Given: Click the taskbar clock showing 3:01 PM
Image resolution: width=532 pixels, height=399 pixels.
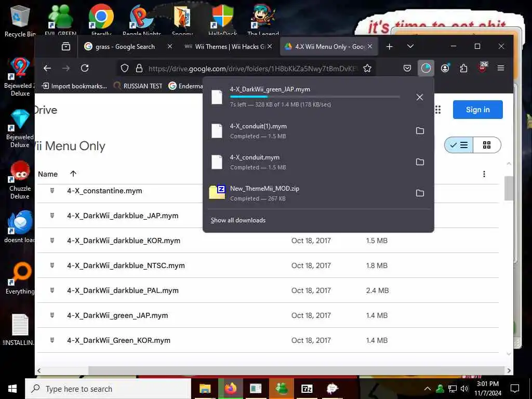Looking at the screenshot, I should click(488, 389).
